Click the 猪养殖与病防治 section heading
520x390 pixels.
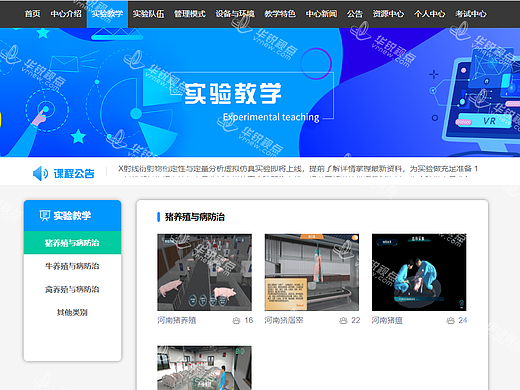[195, 217]
